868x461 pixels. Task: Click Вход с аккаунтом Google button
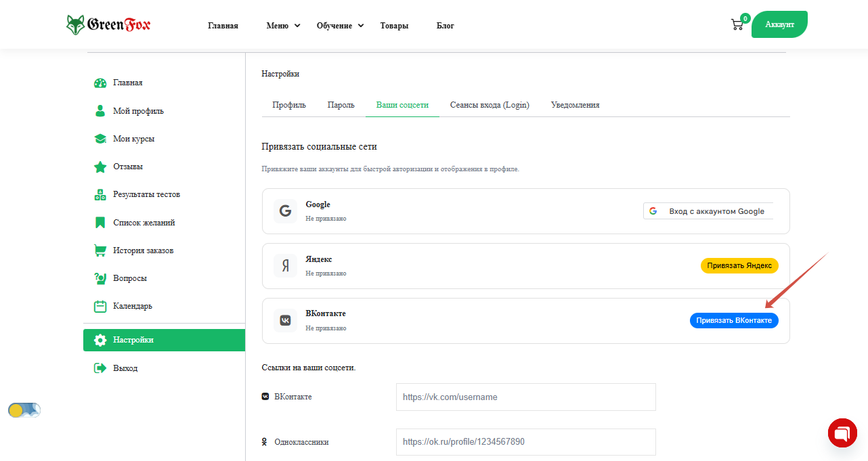[x=708, y=211]
